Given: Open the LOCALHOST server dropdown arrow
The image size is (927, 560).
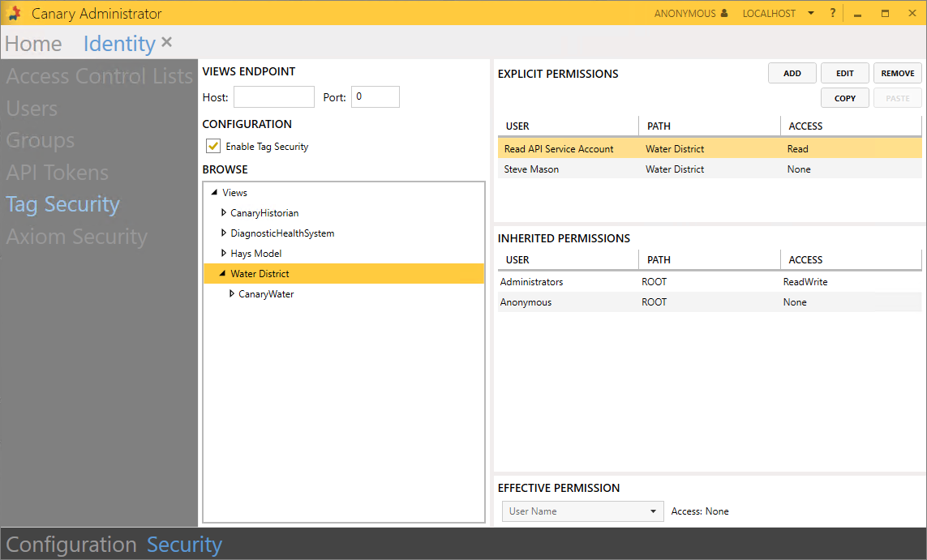Looking at the screenshot, I should [811, 13].
